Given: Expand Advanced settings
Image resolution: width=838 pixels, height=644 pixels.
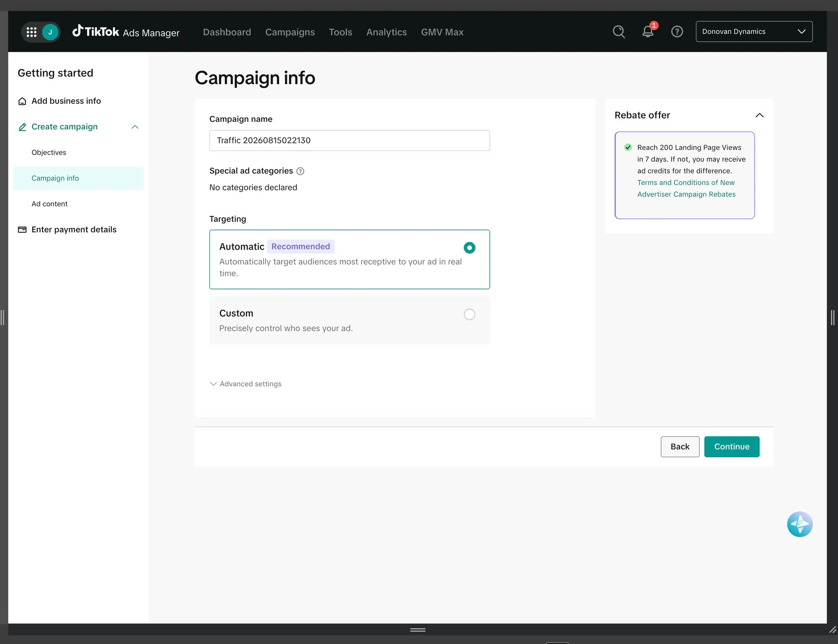Looking at the screenshot, I should click(246, 384).
